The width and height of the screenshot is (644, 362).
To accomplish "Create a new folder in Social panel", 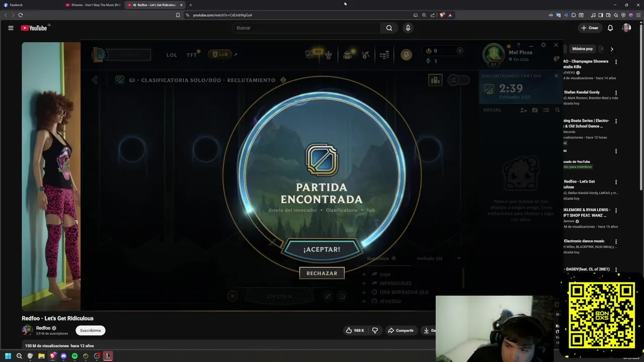I will pyautogui.click(x=535, y=110).
